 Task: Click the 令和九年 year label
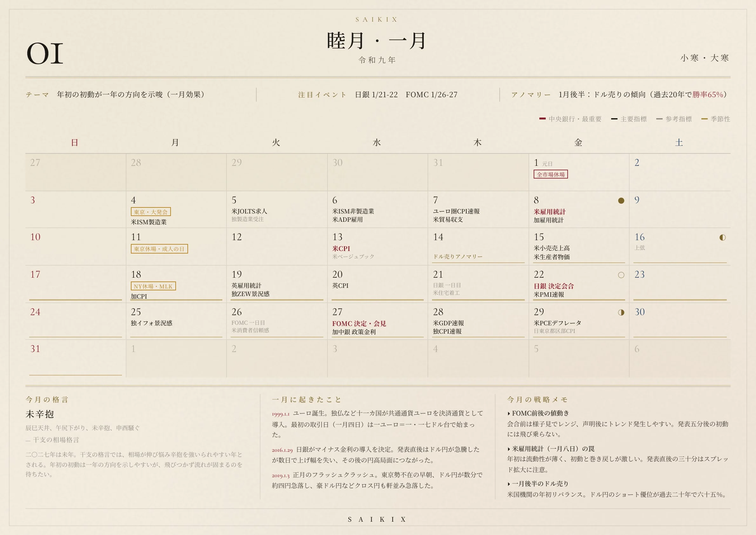coord(377,60)
